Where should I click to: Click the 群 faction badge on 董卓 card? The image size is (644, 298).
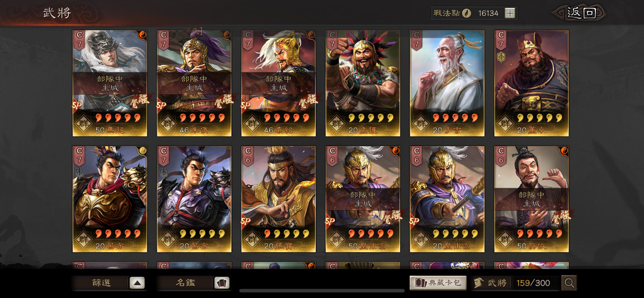[505, 123]
